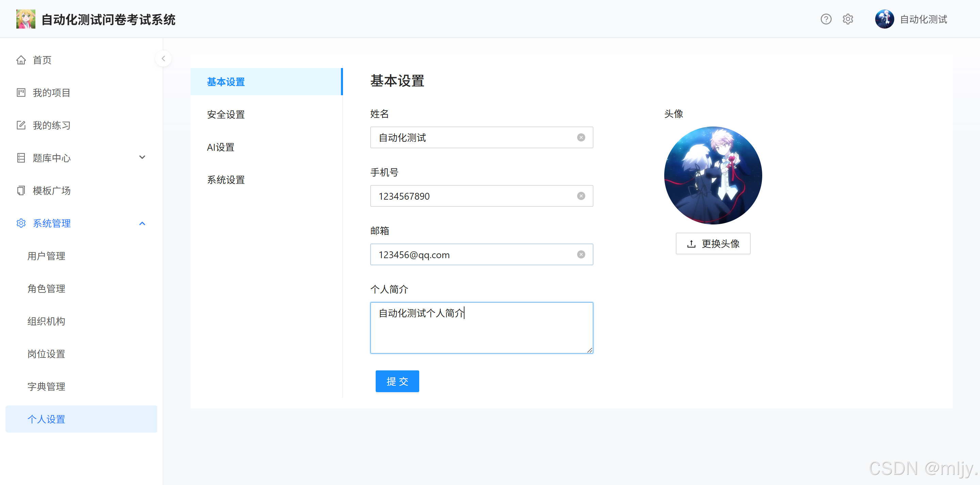Screen dimensions: 980x485
Task: Open the header settings gear icon
Action: point(848,19)
